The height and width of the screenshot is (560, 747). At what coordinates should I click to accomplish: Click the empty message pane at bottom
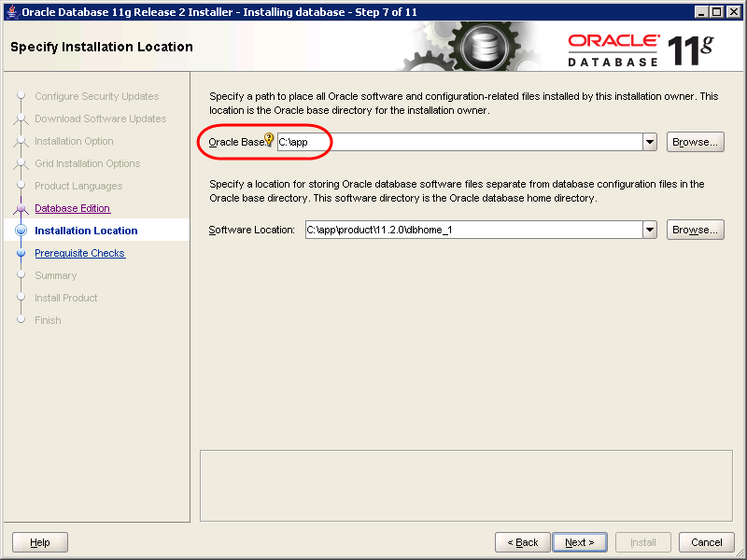pyautogui.click(x=466, y=485)
